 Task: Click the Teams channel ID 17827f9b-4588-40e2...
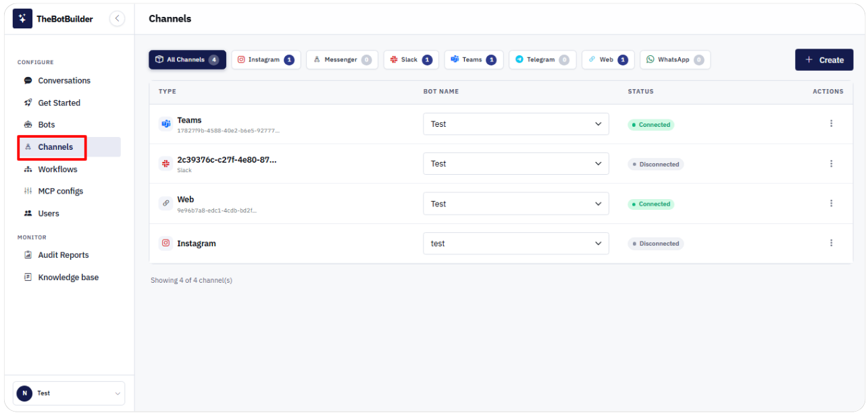228,131
